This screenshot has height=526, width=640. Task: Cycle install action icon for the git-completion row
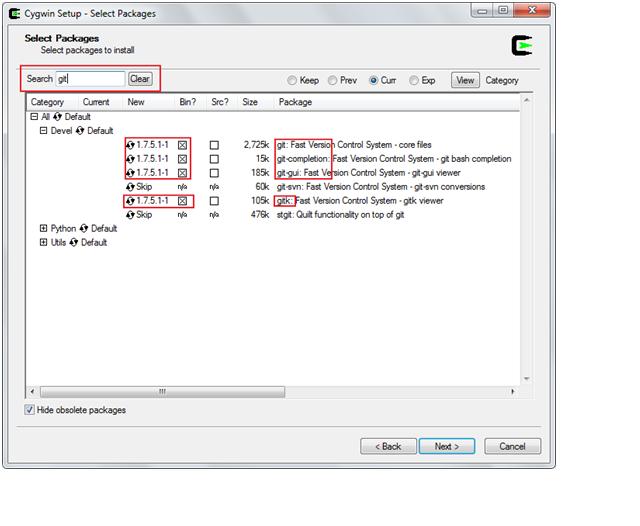(x=131, y=159)
